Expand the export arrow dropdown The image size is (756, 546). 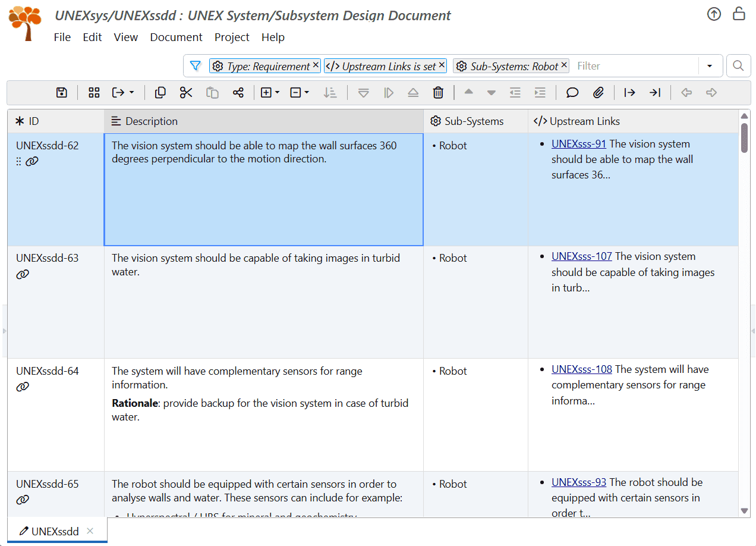[x=131, y=93]
